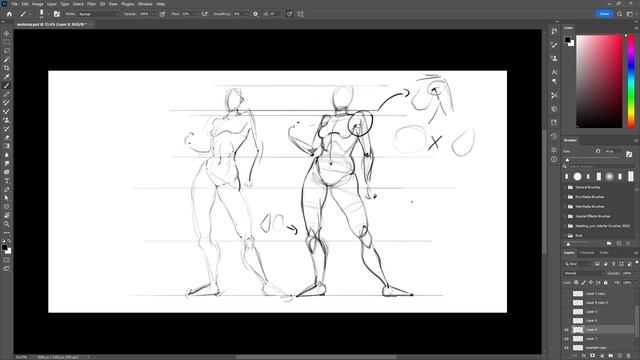Switch to the Paths tab

[604, 253]
